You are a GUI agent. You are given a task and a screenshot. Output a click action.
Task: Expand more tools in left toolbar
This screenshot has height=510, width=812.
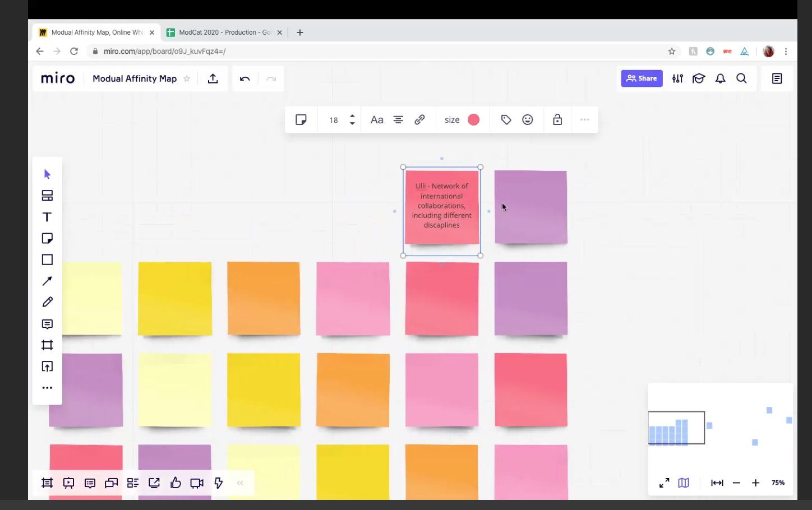coord(47,388)
